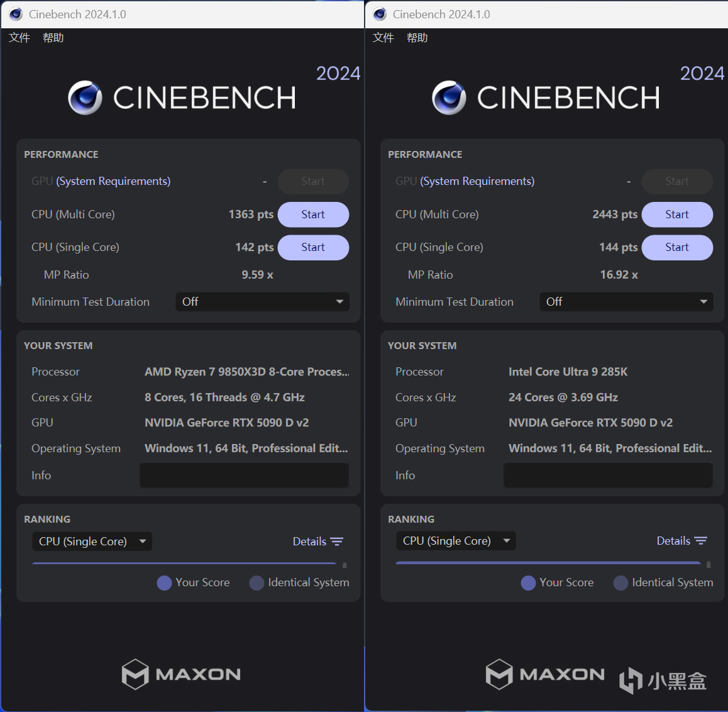
Task: Open ranking type dropdown in right window
Action: (456, 541)
